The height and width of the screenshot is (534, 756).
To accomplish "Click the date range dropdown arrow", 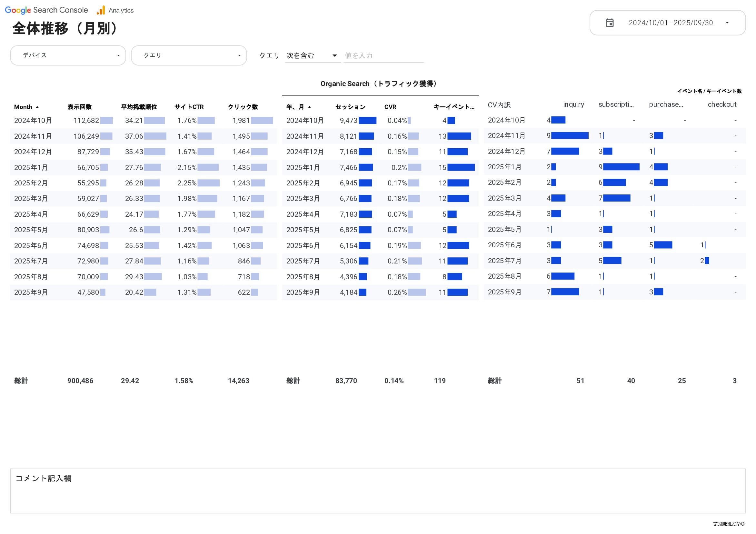I will point(727,23).
